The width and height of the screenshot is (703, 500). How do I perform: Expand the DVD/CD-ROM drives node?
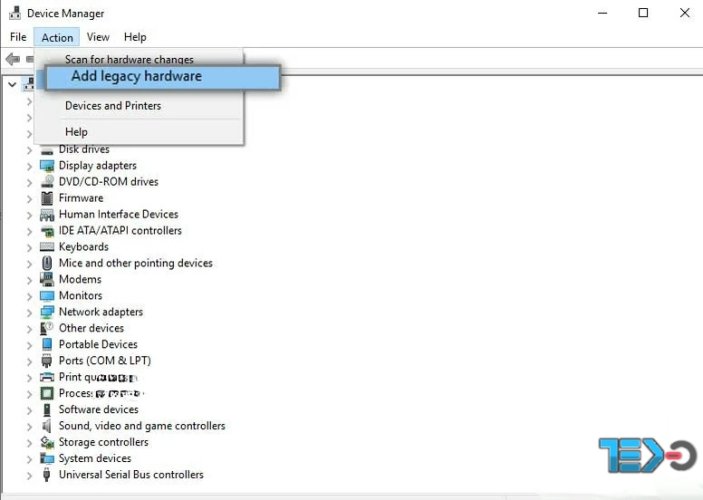tap(29, 183)
